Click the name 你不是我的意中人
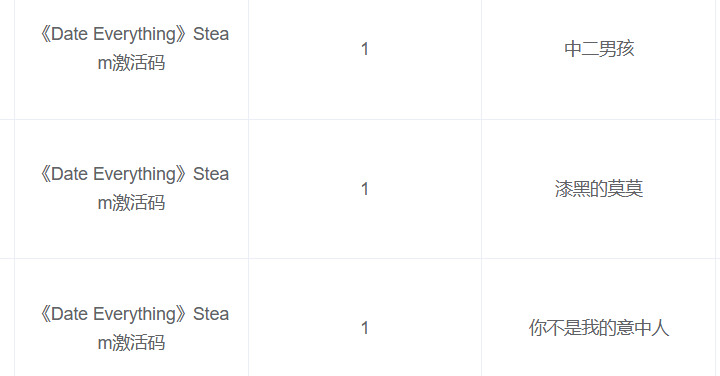720x376 pixels. pos(599,328)
